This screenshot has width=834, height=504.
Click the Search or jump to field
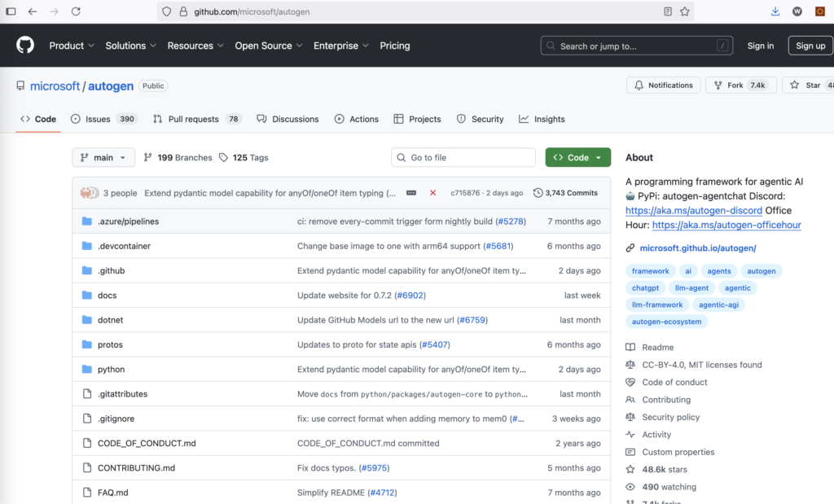[637, 46]
